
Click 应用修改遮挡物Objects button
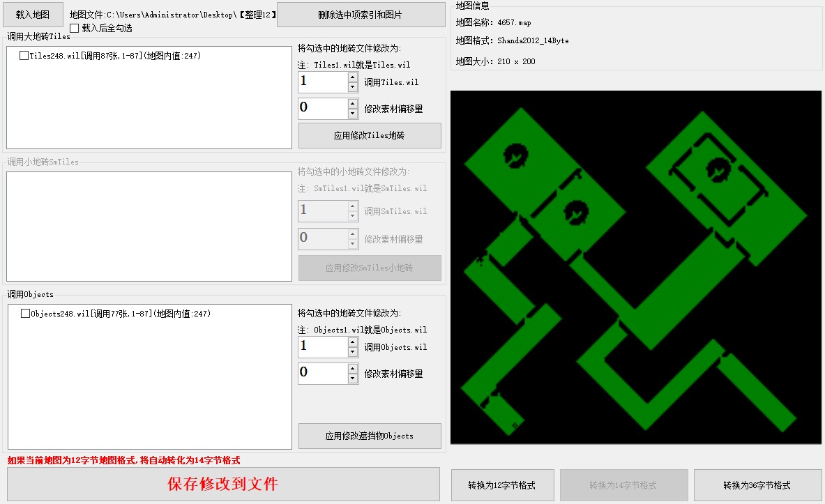coord(370,436)
